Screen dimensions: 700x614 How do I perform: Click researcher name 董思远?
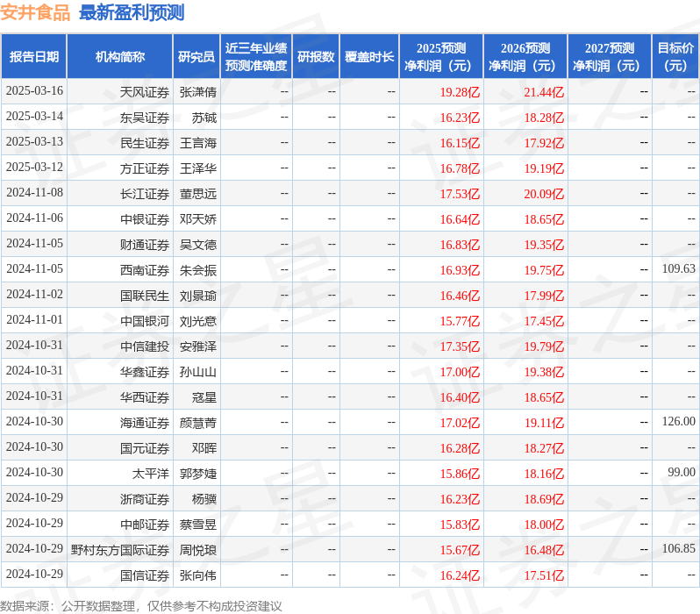point(197,194)
